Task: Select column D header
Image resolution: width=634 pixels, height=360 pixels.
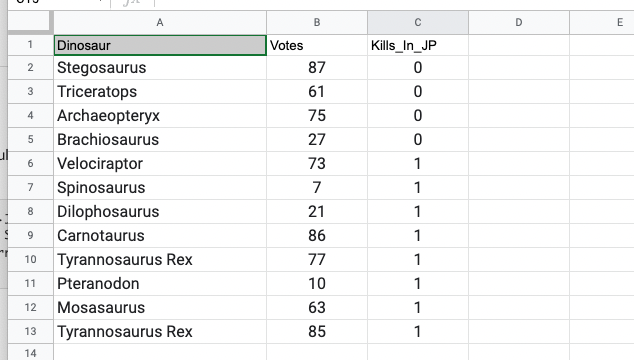Action: click(519, 22)
